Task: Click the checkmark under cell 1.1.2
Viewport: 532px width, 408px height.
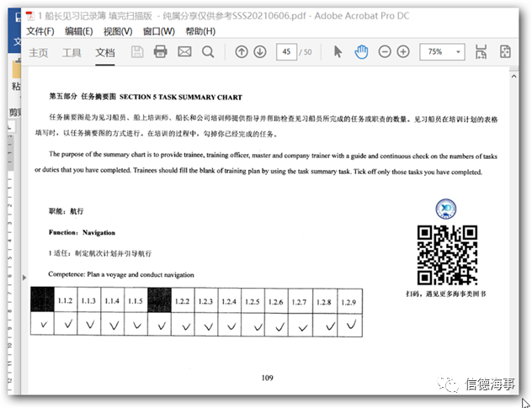Action: pyautogui.click(x=68, y=324)
